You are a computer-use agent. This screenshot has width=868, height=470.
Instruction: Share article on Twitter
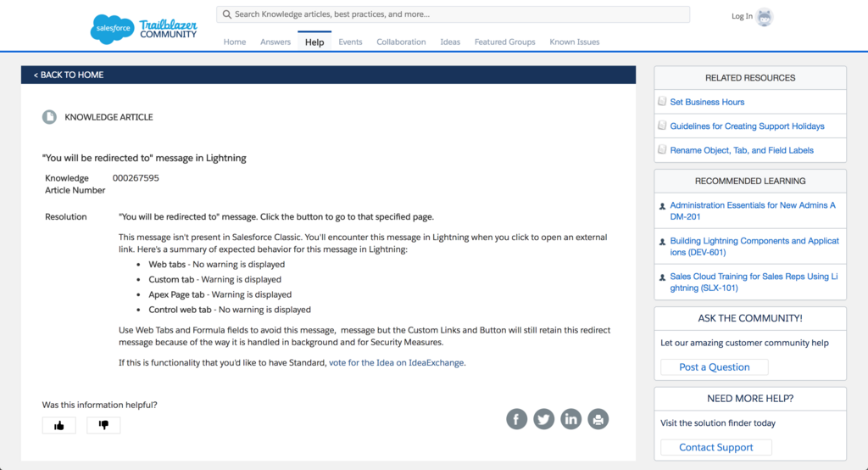click(x=543, y=419)
